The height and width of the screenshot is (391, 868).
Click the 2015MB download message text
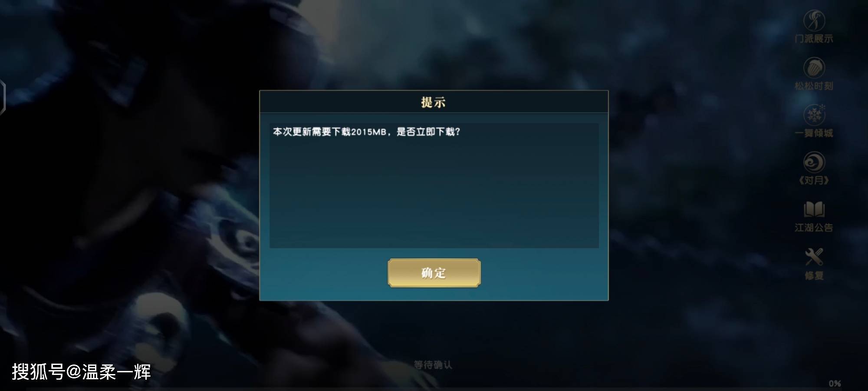(x=366, y=132)
